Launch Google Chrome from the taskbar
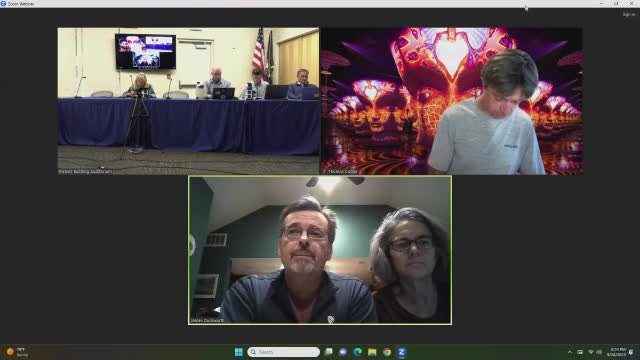The width and height of the screenshot is (640, 360). click(387, 352)
